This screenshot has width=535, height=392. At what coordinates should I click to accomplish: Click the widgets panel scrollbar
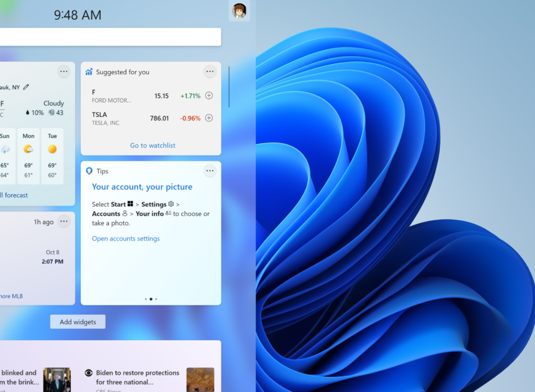click(229, 86)
